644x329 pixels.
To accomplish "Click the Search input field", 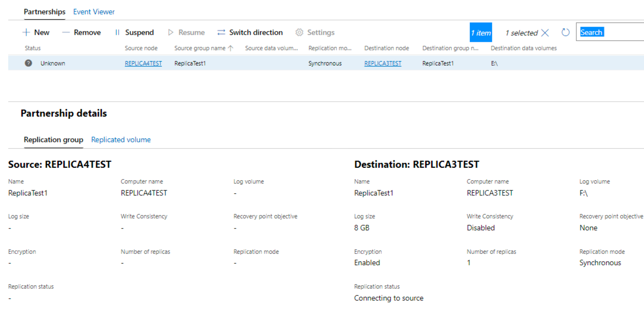I will click(x=610, y=32).
